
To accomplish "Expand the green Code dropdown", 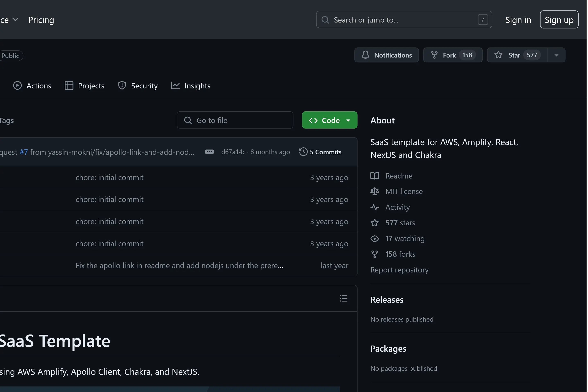I will [329, 120].
